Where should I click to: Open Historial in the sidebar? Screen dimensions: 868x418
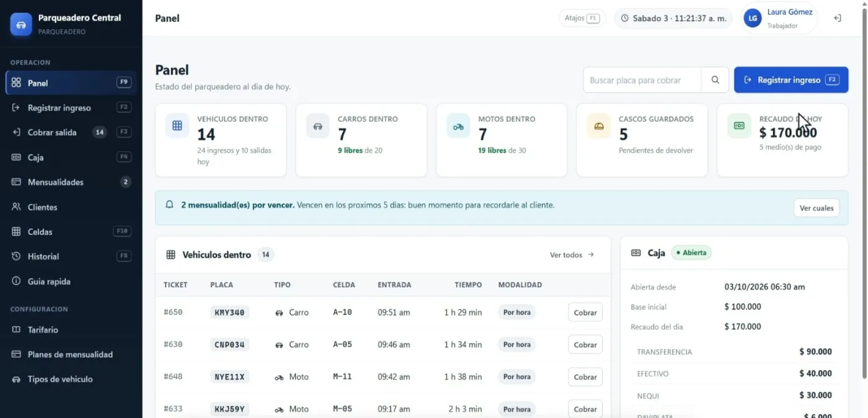click(x=71, y=256)
